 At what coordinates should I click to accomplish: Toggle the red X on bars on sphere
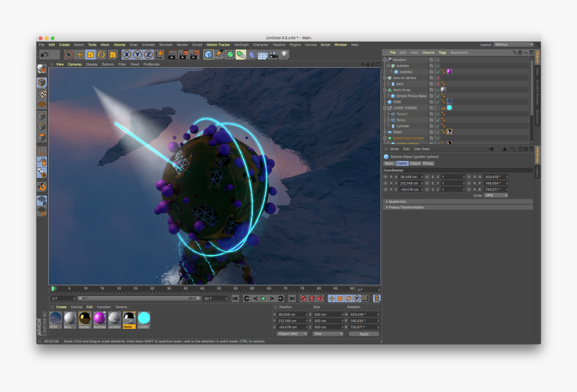[x=438, y=77]
